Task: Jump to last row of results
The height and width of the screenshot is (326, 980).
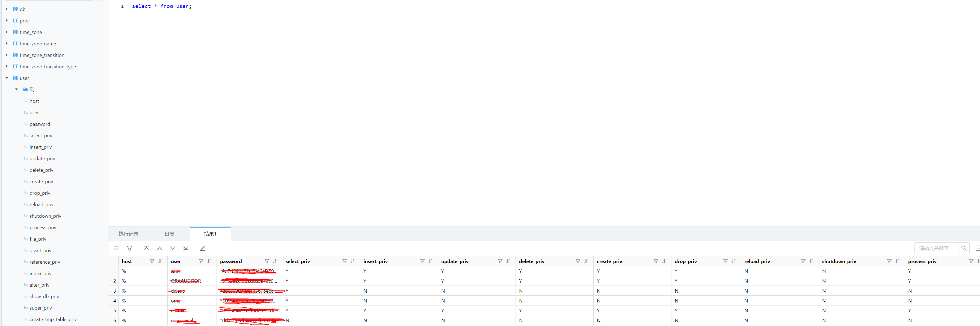Action: pyautogui.click(x=186, y=248)
